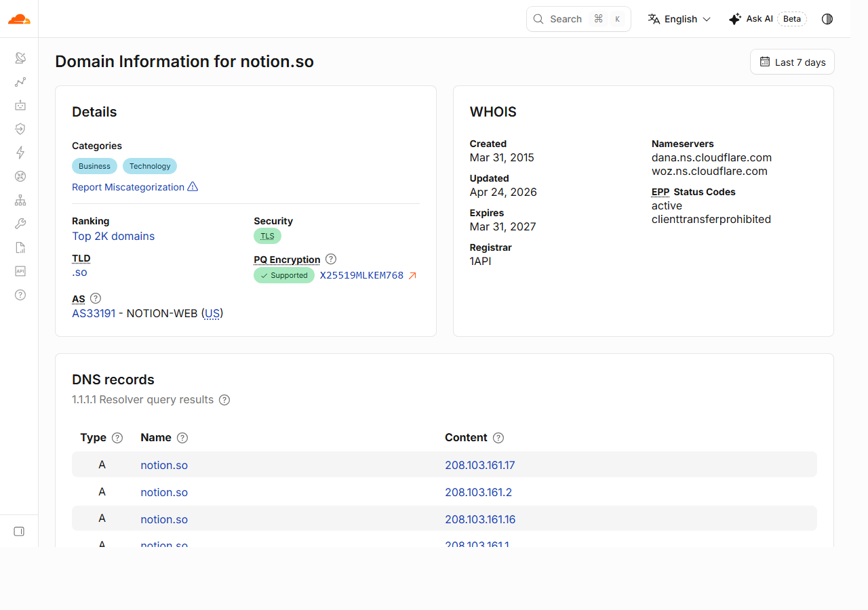Image resolution: width=868 pixels, height=610 pixels.
Task: Open IP address 208.103.161.16
Action: point(480,519)
